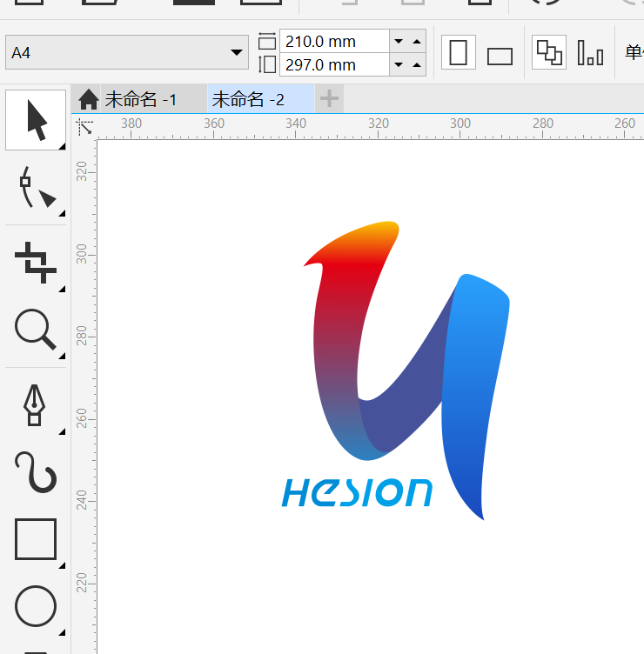Increase page height with up arrow

pos(417,64)
